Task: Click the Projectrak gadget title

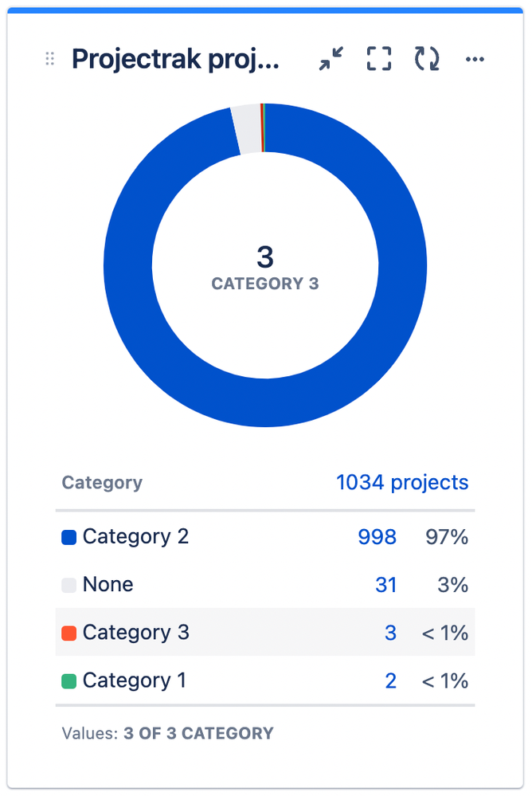Action: (177, 59)
